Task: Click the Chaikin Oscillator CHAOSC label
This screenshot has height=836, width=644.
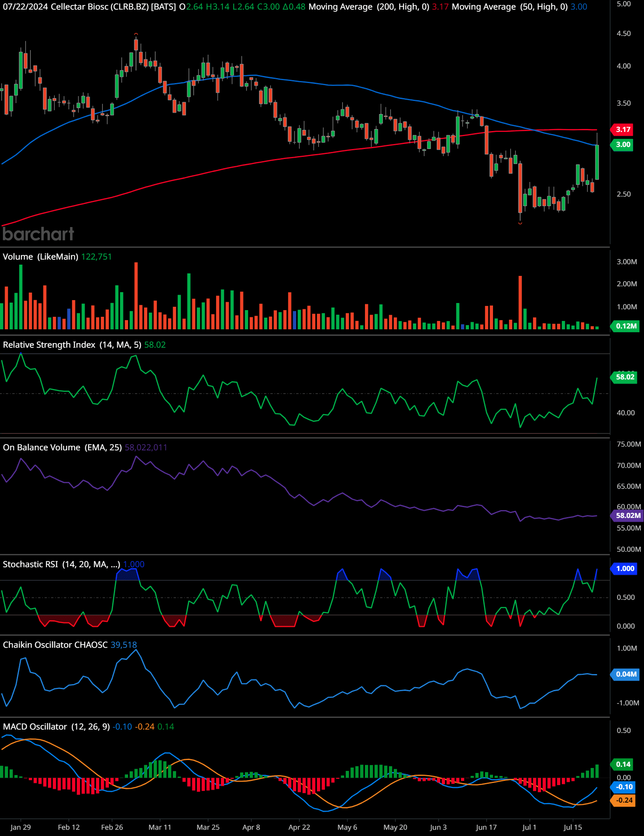Action: (55, 645)
